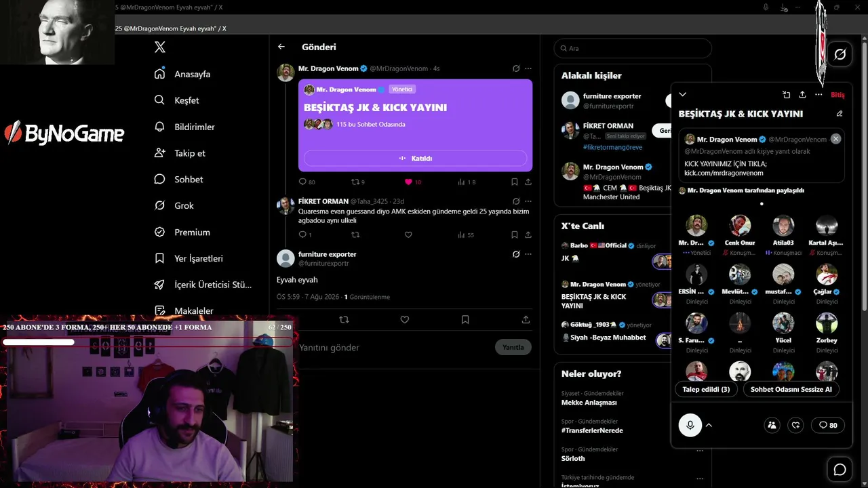Viewport: 868px width, 488px height.
Task: Share the Mr. Dragon Venom post
Action: pyautogui.click(x=528, y=182)
